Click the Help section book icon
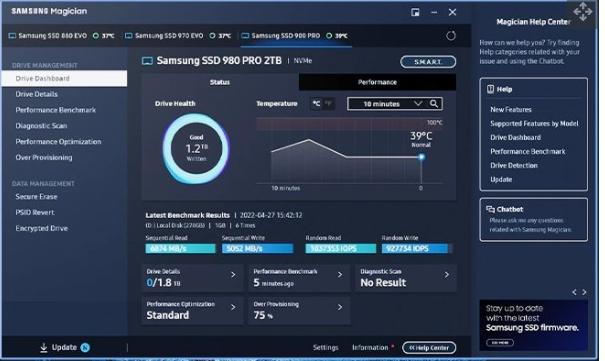 (x=490, y=89)
